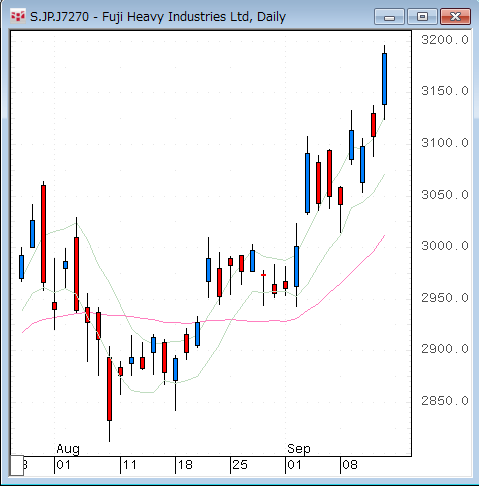
Task: Click the 3050.0 price axis label
Action: tap(445, 194)
